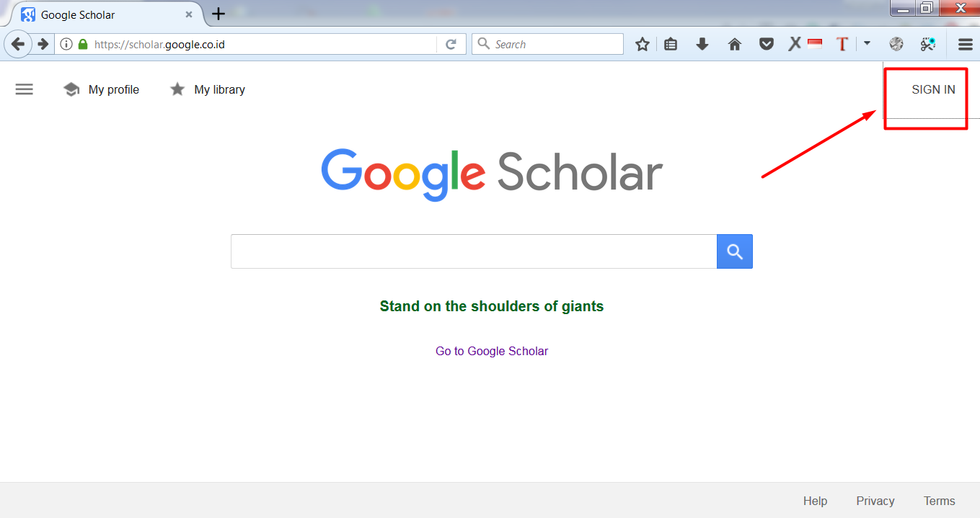Viewport: 980px width, 518px height.
Task: Follow the Go to Google Scholar link
Action: (492, 351)
